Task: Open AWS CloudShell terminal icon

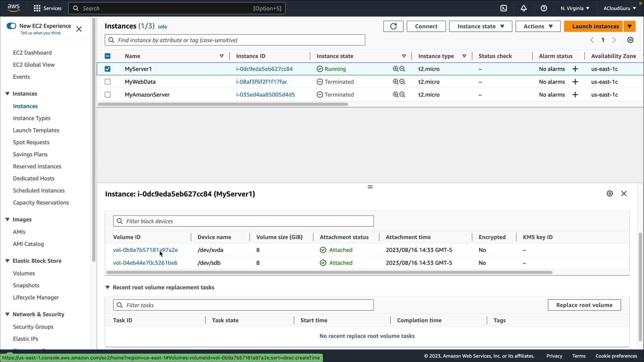Action: [x=503, y=8]
